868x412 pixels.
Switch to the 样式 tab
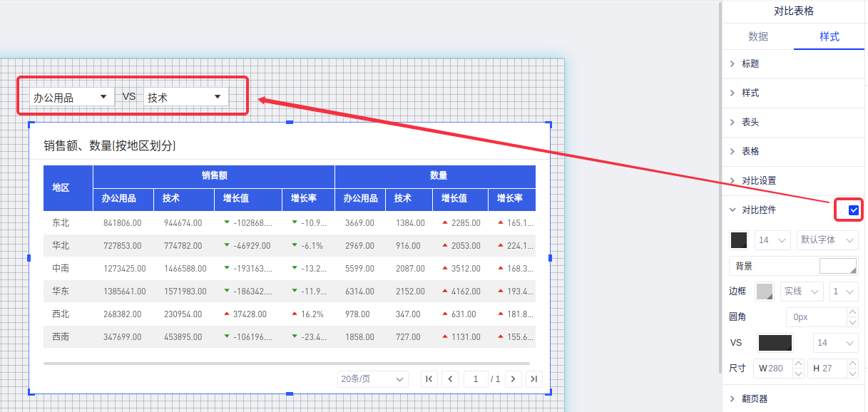coord(829,37)
